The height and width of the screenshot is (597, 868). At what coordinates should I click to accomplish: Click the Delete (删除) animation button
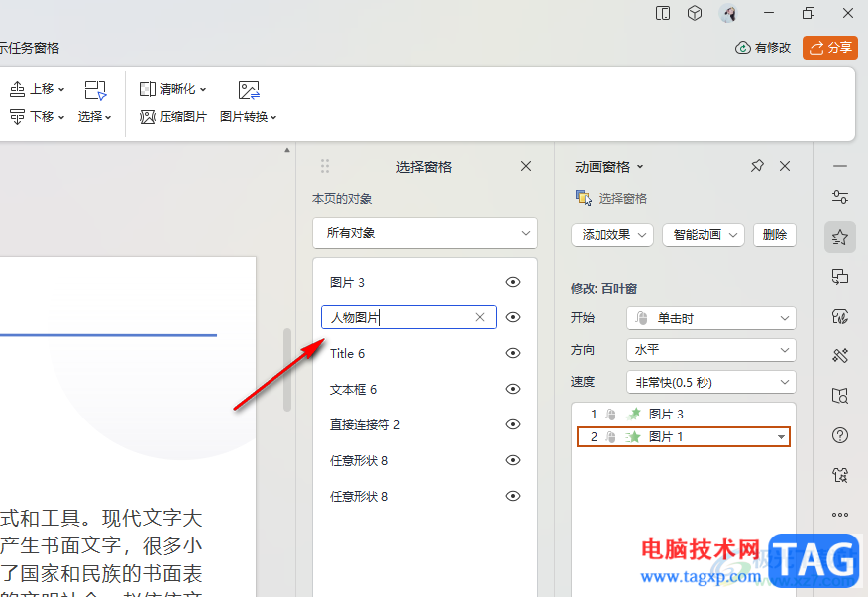(775, 235)
